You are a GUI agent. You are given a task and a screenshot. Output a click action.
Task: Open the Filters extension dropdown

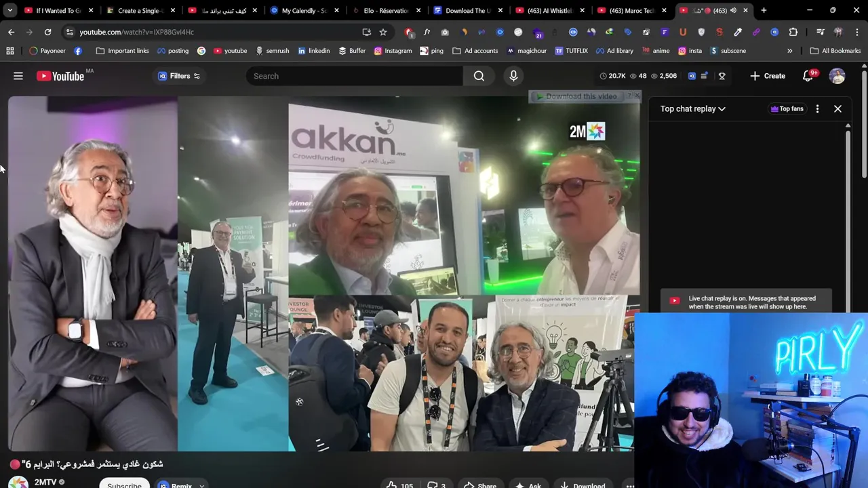click(x=179, y=76)
